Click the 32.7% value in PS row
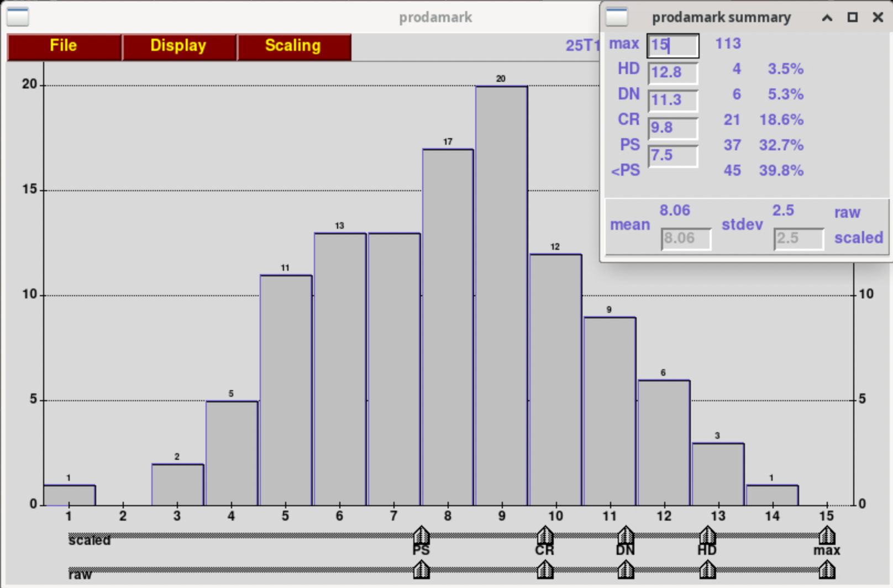893x588 pixels. pos(781,145)
